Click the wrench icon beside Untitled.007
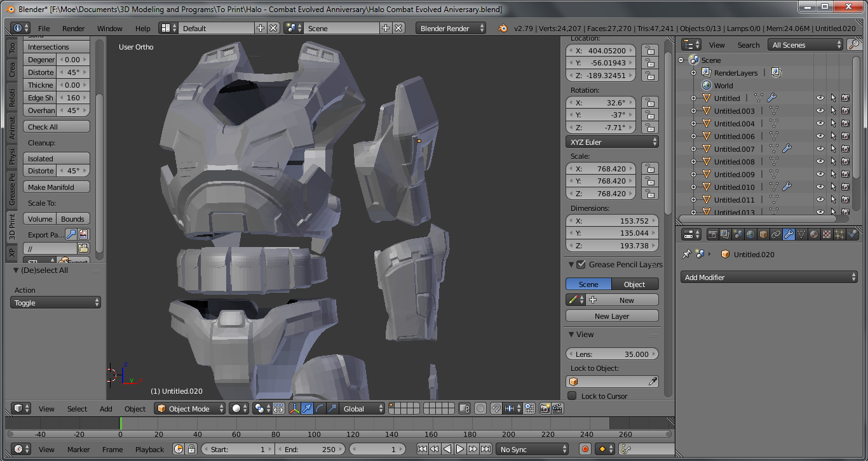This screenshot has width=868, height=461. 787,149
